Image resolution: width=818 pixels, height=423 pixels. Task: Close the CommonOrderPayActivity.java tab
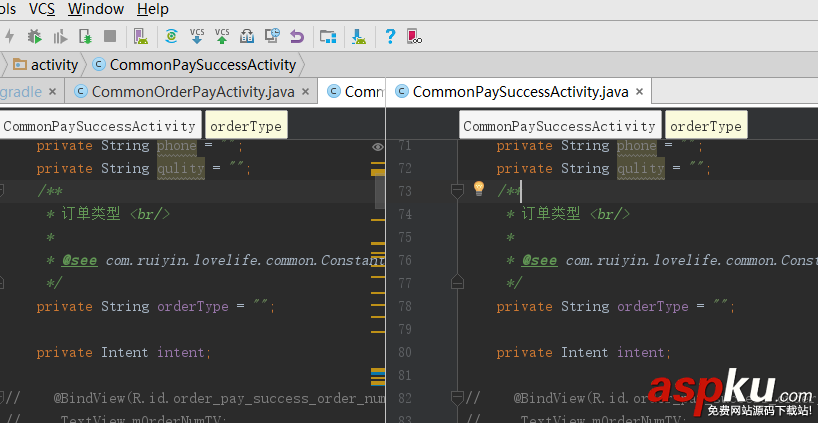click(x=306, y=92)
